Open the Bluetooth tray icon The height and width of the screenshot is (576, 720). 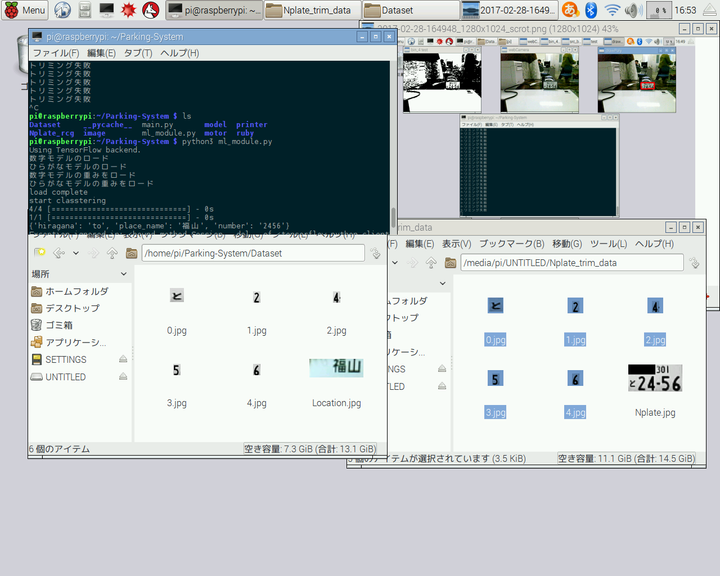(591, 10)
